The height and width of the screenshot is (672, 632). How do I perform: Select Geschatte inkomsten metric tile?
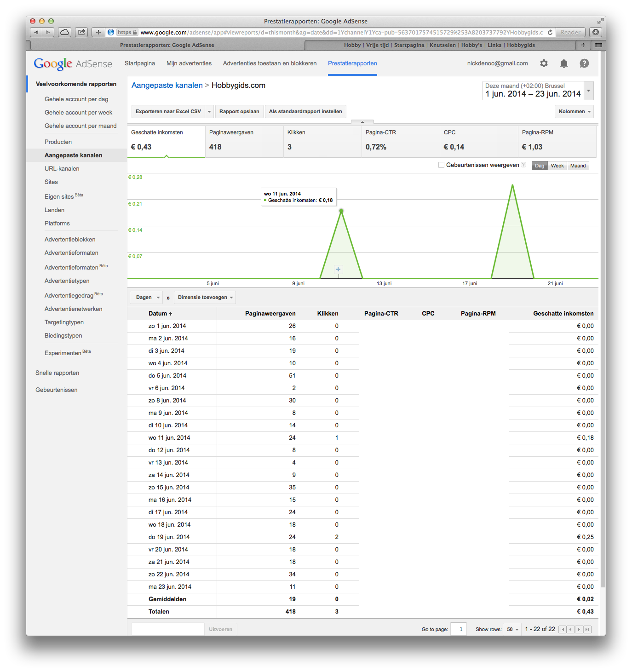pos(166,142)
